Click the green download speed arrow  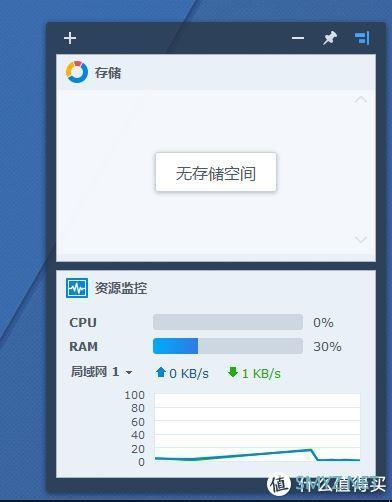233,372
